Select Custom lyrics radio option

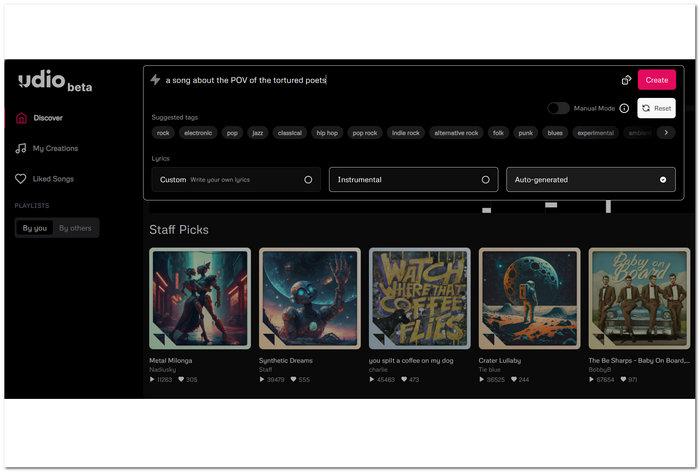click(236, 180)
